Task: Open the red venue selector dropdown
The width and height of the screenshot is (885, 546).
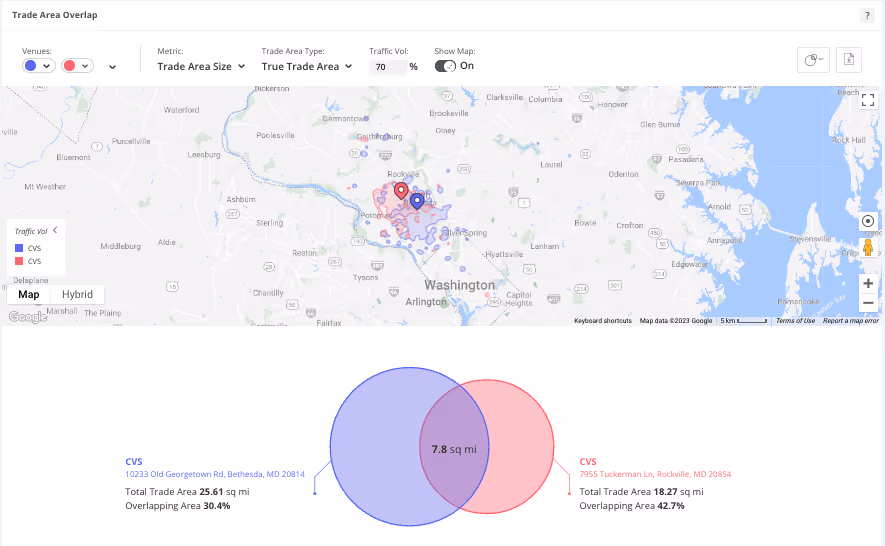Action: pyautogui.click(x=77, y=66)
